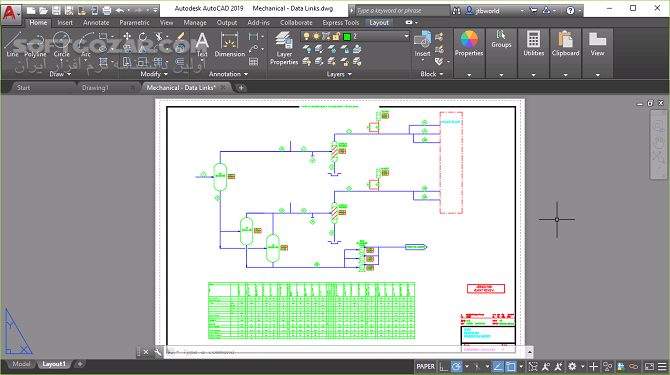Screen dimensions: 670x375
Task: Select the Line drawing tool
Action: [12, 44]
